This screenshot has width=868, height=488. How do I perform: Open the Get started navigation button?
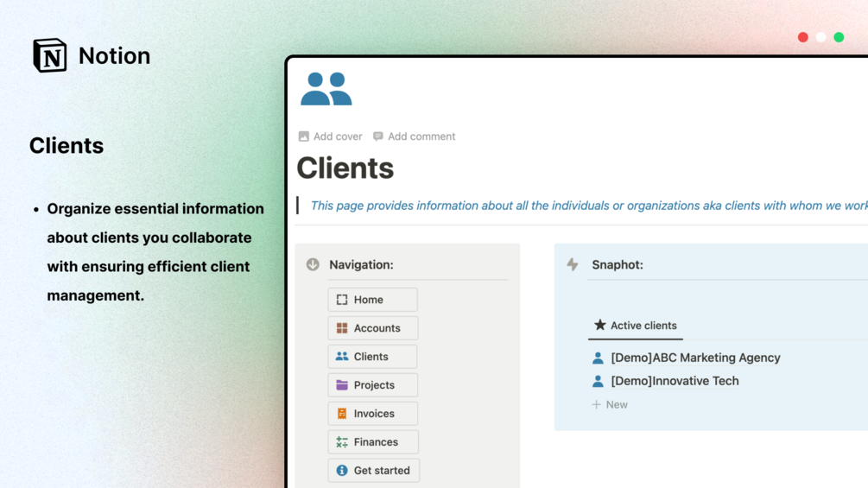tap(373, 471)
